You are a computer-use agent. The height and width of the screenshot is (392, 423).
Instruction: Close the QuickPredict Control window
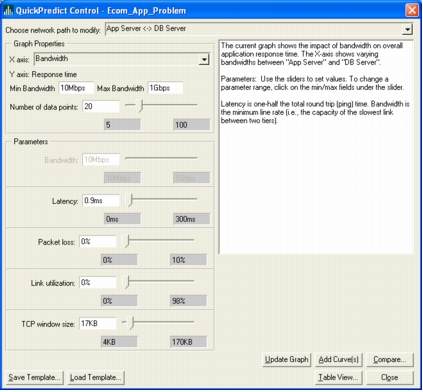[x=412, y=10]
